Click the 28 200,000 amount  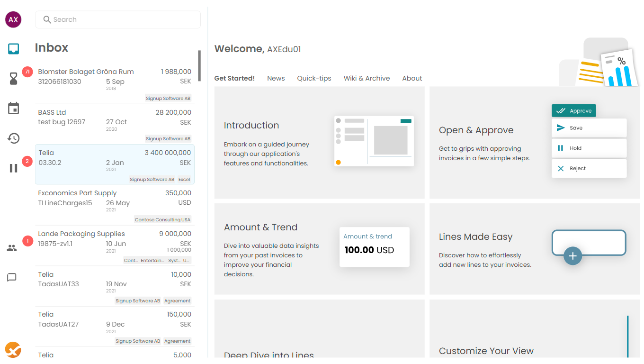[x=173, y=112]
